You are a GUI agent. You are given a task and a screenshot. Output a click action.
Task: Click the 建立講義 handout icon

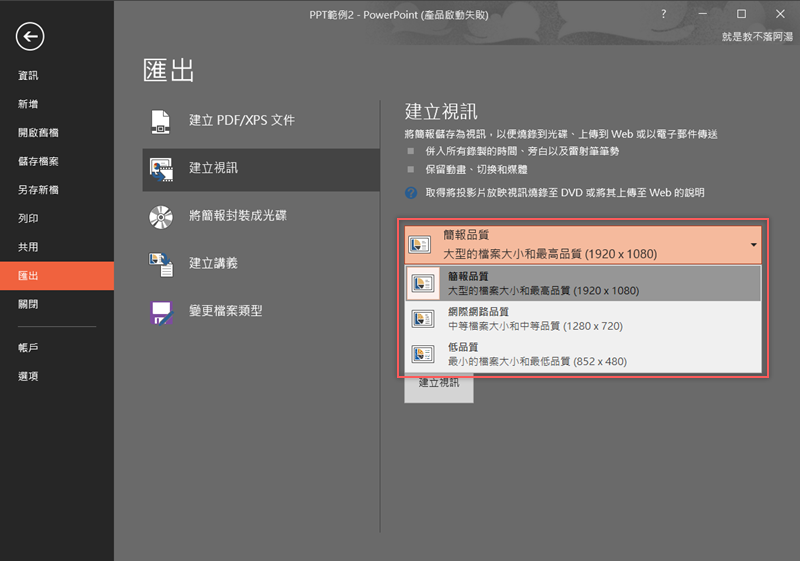pyautogui.click(x=161, y=264)
